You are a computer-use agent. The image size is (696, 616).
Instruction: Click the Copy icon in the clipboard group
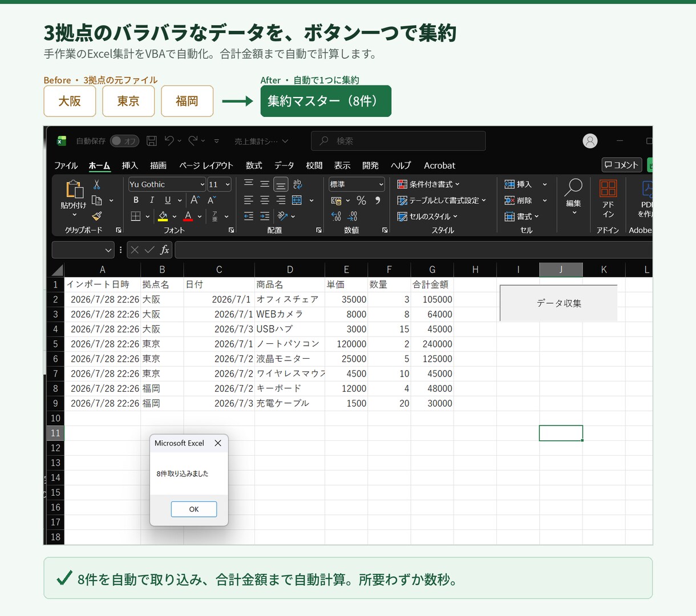(97, 200)
